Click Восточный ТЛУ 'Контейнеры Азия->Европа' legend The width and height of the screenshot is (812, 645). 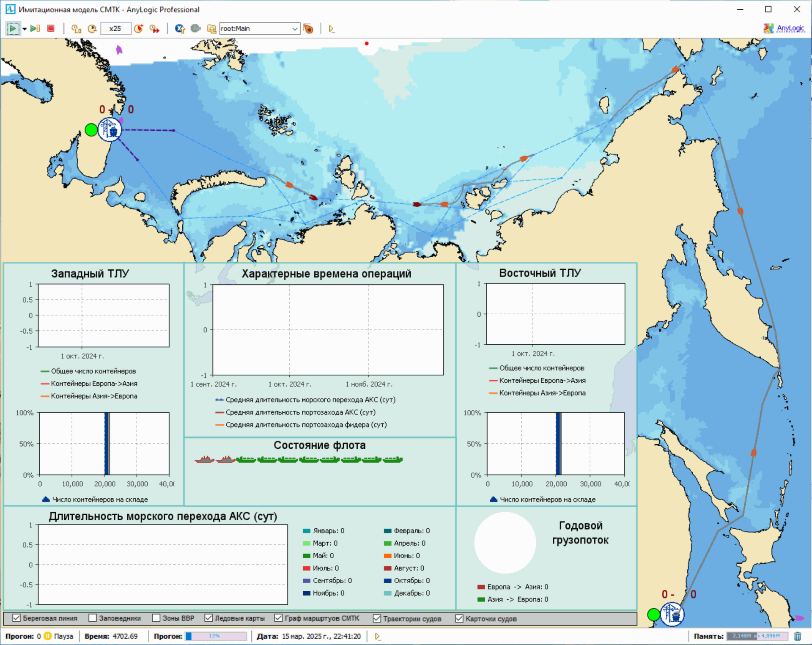click(537, 393)
